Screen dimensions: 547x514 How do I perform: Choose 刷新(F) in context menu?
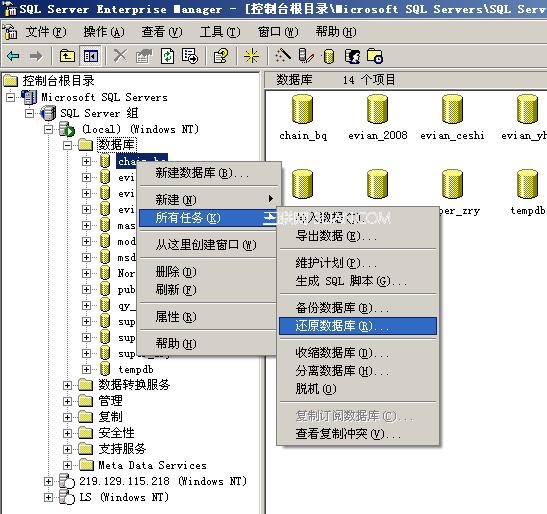(209, 290)
